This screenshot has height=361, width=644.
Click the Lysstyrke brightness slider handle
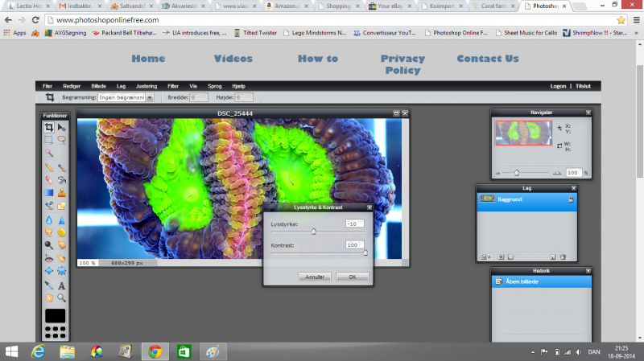[x=313, y=231]
